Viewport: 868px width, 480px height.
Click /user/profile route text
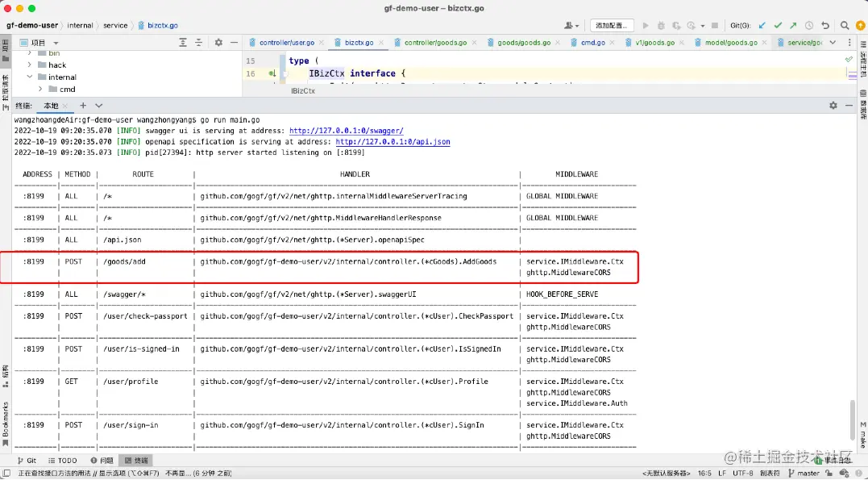pyautogui.click(x=131, y=382)
